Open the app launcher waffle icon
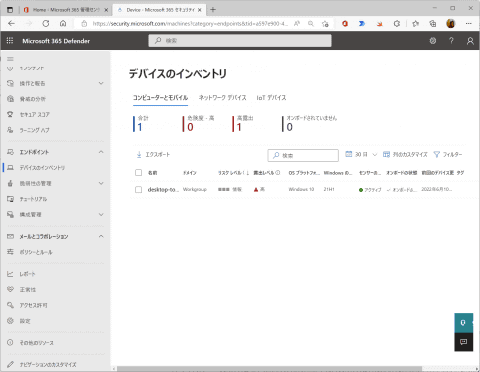This screenshot has width=480, height=372. (10, 41)
